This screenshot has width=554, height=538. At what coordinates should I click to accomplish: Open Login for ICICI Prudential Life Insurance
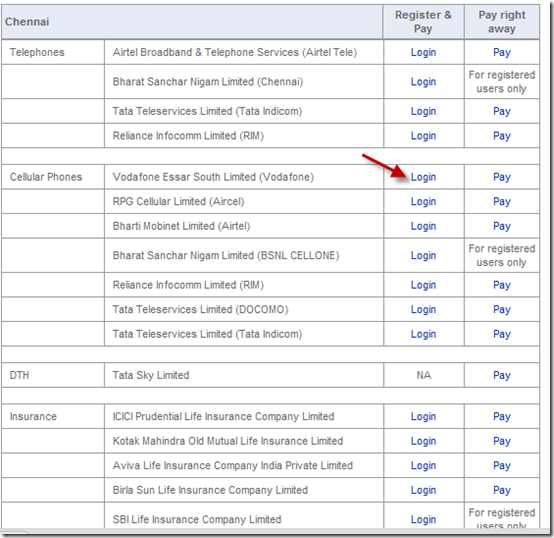click(423, 416)
